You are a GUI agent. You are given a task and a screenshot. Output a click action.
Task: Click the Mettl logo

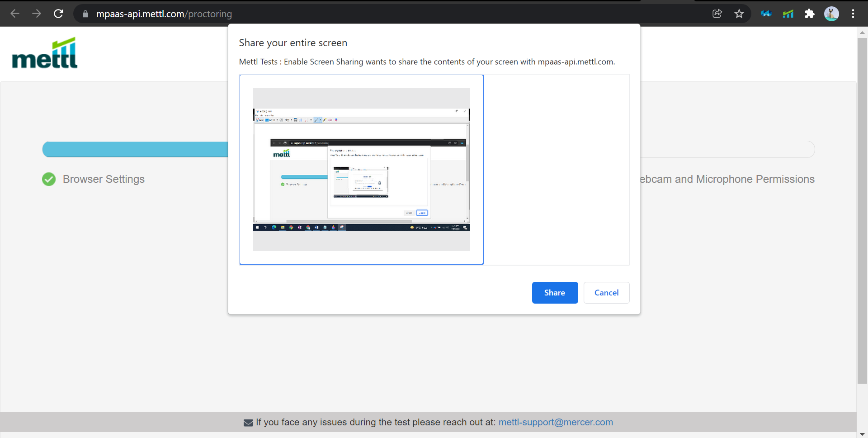(45, 53)
